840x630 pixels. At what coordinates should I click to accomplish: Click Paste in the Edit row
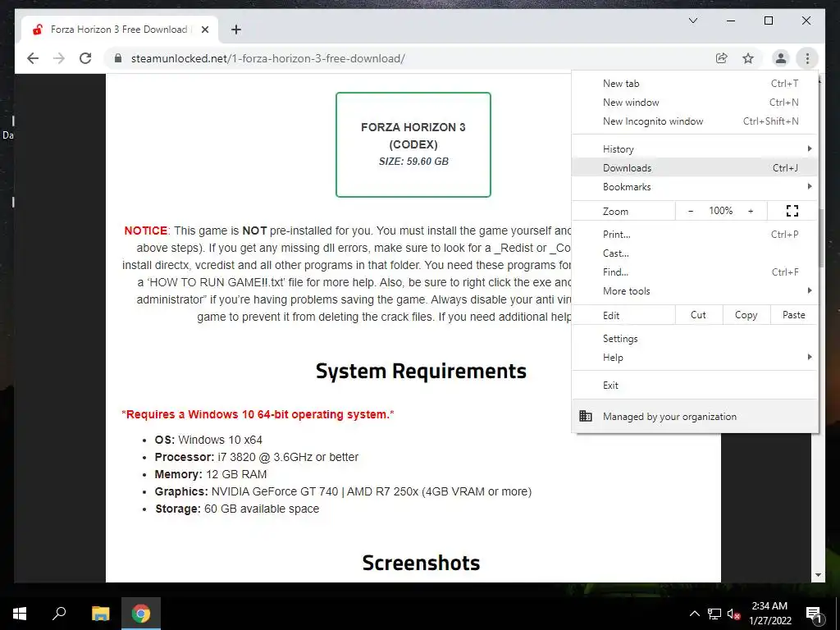tap(794, 315)
